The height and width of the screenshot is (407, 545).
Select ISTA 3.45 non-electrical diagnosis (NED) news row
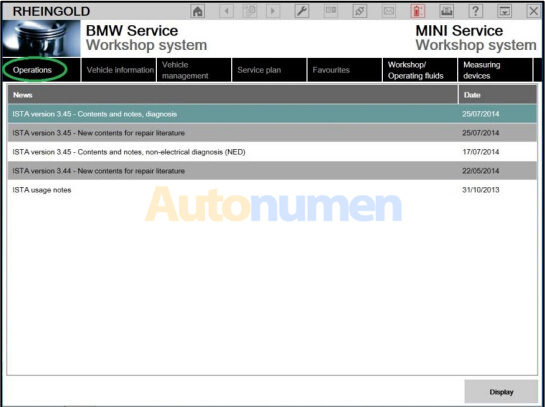(x=272, y=152)
